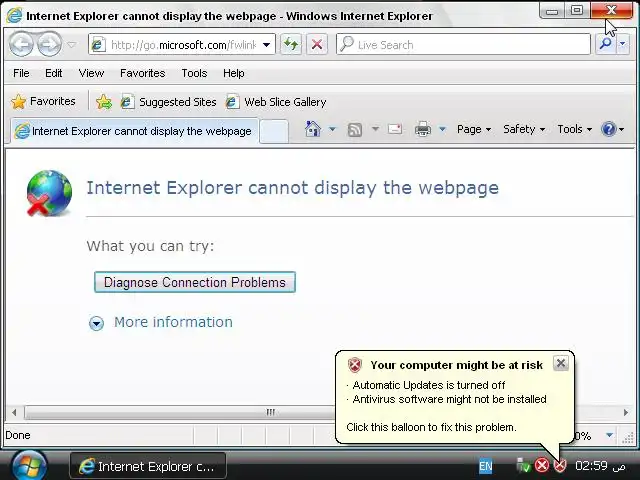Close the security warning balloon
The image size is (640, 480).
[x=561, y=363]
